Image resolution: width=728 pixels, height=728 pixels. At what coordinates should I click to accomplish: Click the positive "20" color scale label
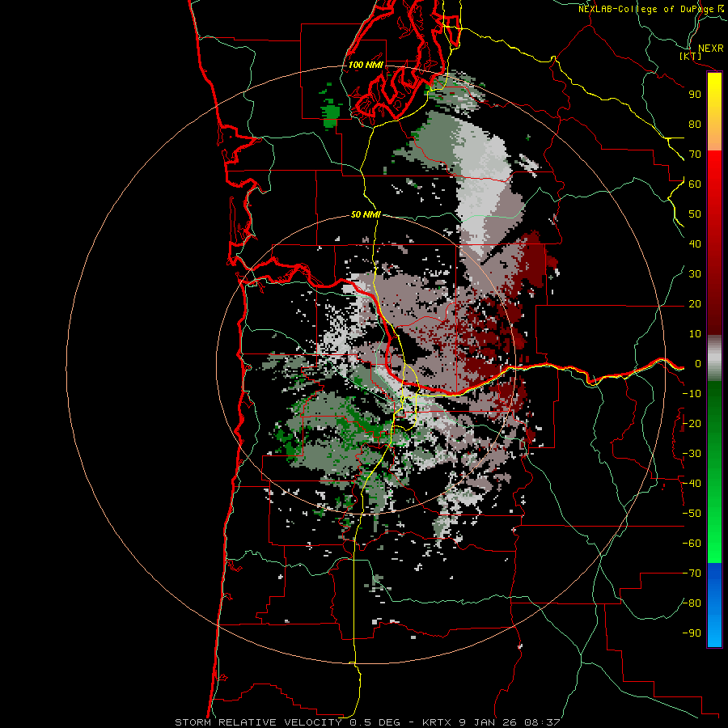(695, 303)
